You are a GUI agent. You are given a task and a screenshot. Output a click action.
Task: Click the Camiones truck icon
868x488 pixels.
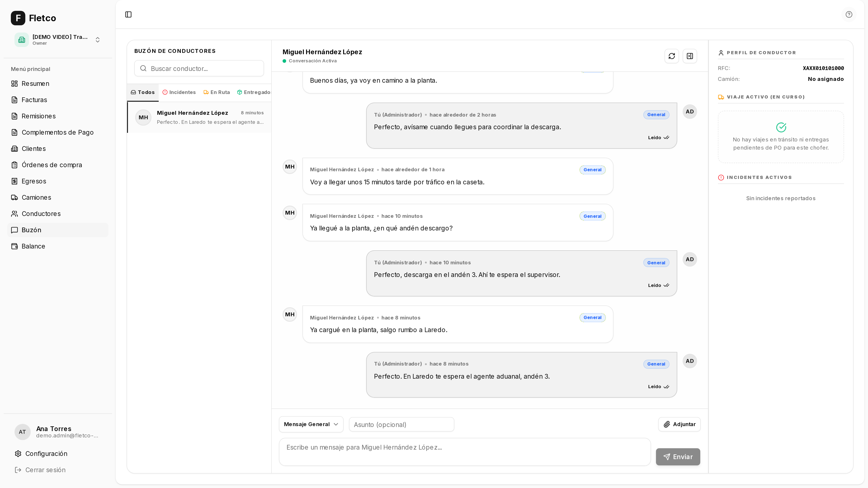click(x=14, y=197)
